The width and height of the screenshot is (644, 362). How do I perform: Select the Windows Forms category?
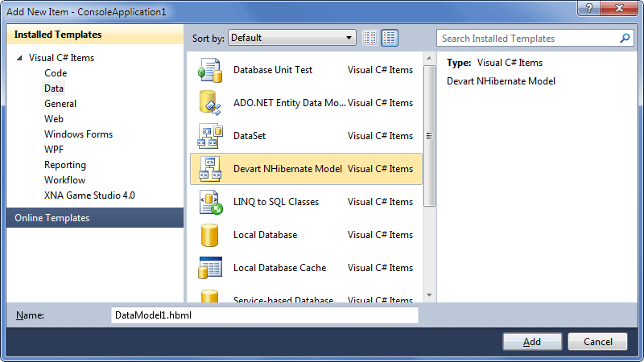pyautogui.click(x=78, y=134)
